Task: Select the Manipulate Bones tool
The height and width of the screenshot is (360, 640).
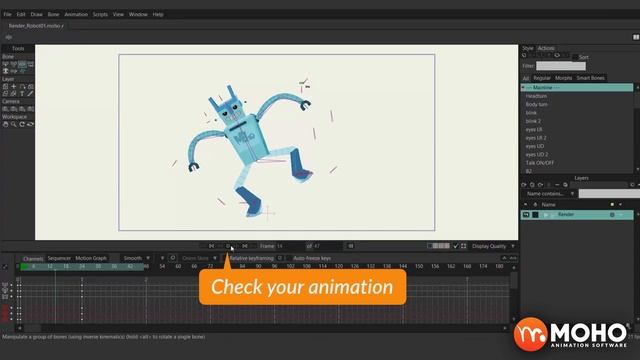Action: [22, 64]
